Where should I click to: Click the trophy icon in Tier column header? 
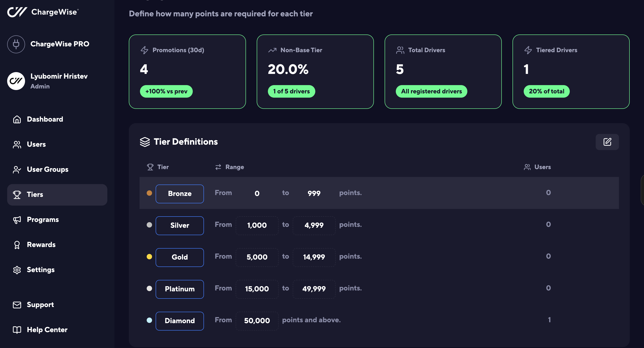[x=150, y=167]
